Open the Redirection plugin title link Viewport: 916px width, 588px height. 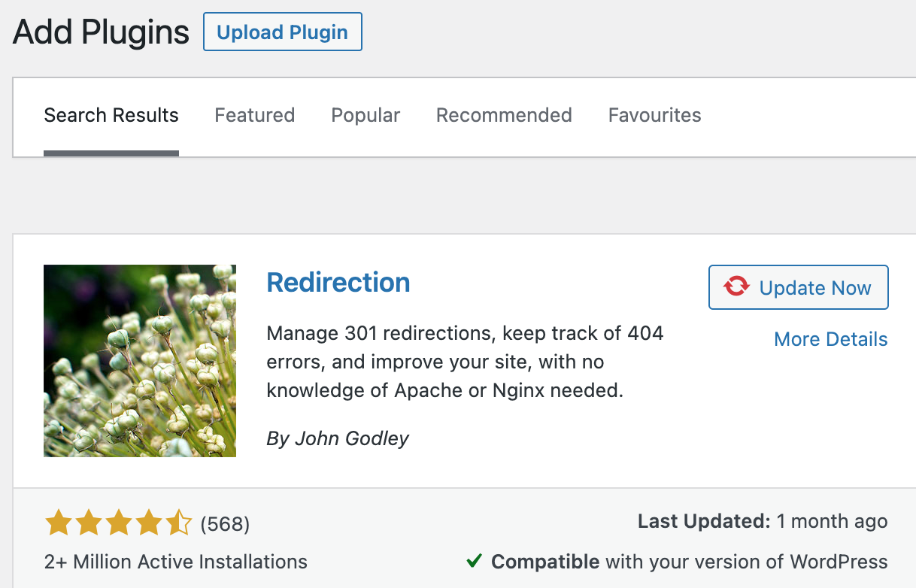pyautogui.click(x=338, y=282)
